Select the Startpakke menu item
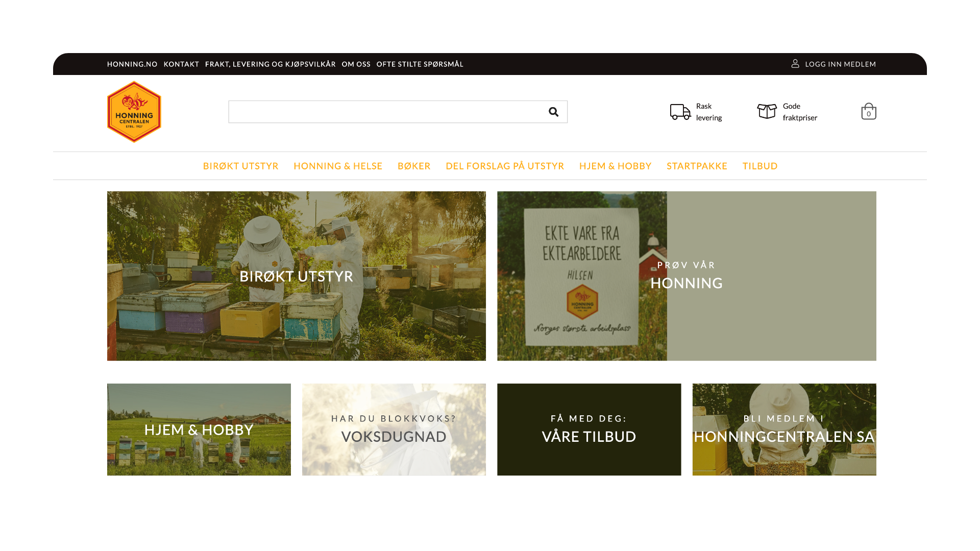The height and width of the screenshot is (551, 980). coord(697,166)
